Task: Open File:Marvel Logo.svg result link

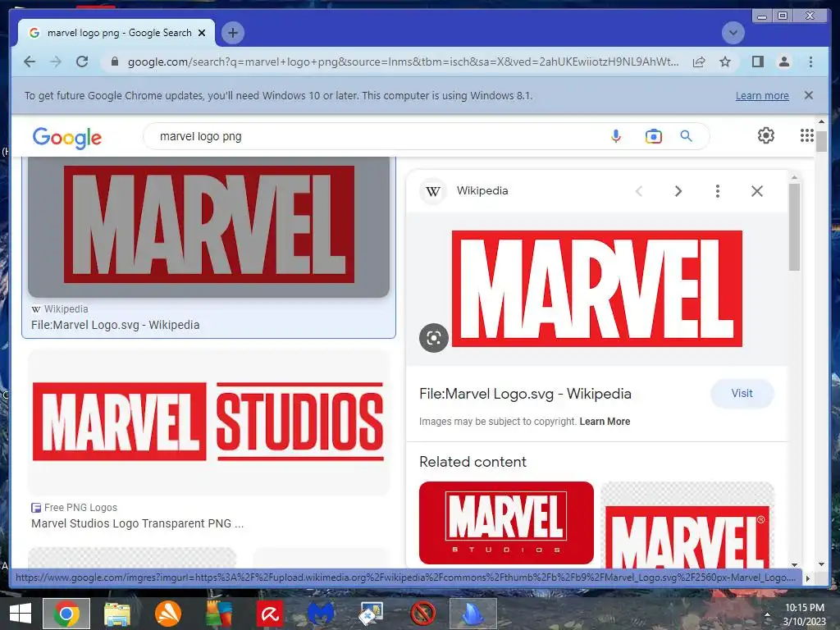Action: pyautogui.click(x=115, y=325)
